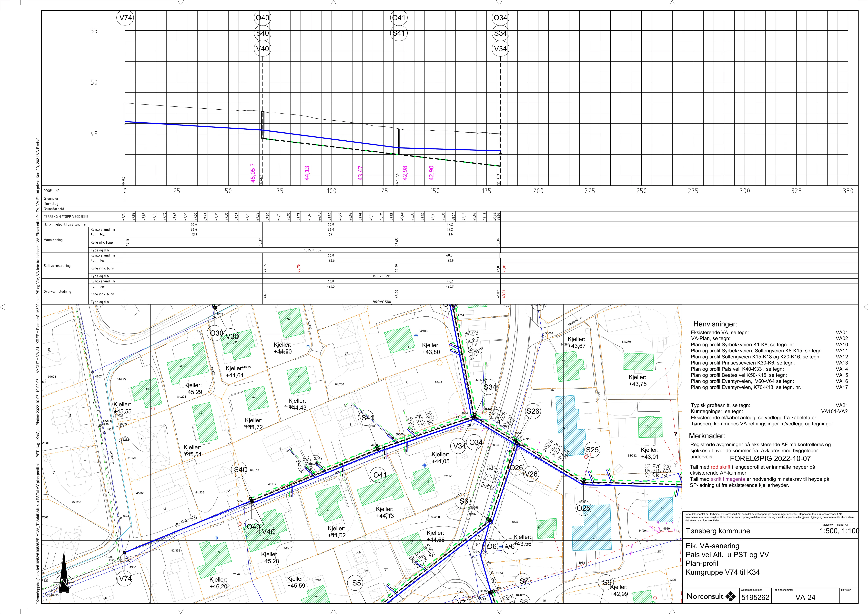
Task: Click profile station number 225
Action: click(x=590, y=191)
